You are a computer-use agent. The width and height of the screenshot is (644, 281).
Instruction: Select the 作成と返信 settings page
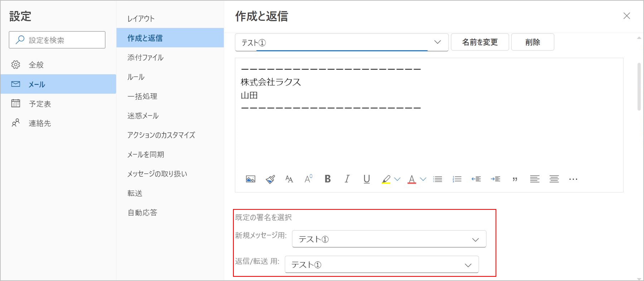coord(170,38)
